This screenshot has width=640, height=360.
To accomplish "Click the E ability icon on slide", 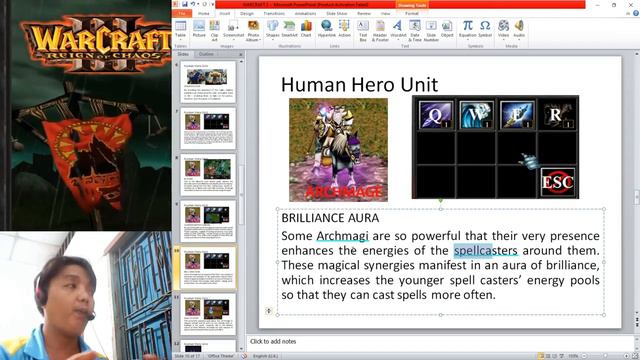I will point(516,115).
